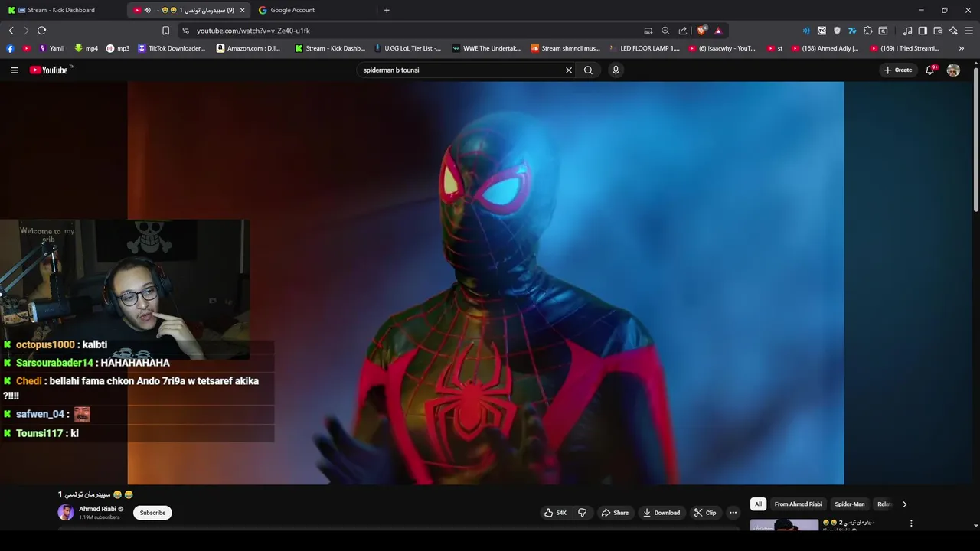
Task: Open the YouTube hamburger guide menu
Action: [x=15, y=70]
